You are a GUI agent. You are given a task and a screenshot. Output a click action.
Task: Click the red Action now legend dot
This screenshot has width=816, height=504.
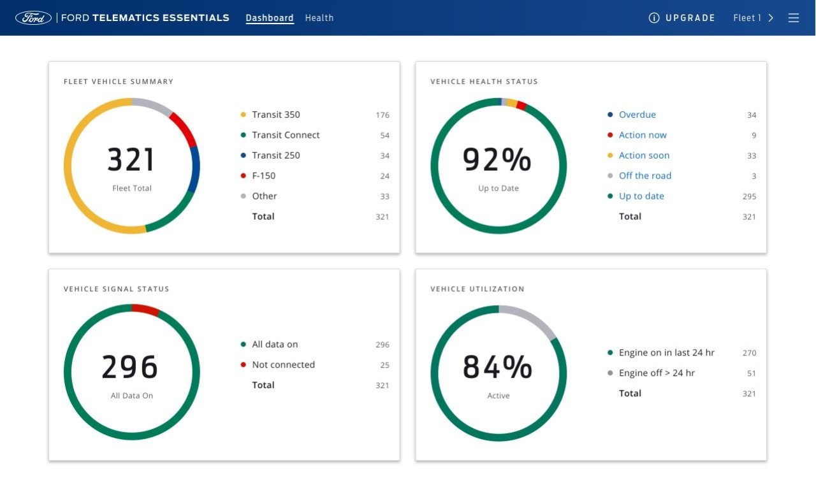(x=611, y=134)
